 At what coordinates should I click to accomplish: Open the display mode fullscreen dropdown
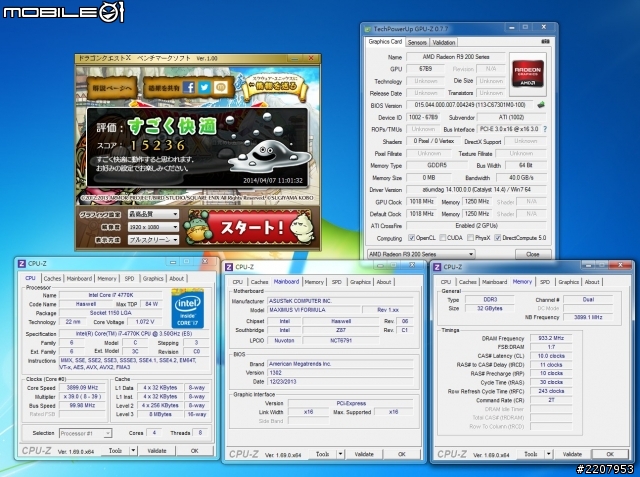point(153,240)
